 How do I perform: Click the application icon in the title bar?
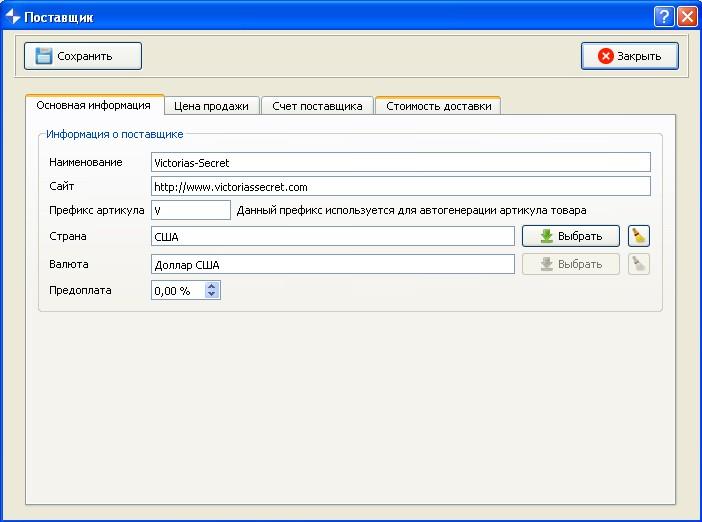click(13, 17)
